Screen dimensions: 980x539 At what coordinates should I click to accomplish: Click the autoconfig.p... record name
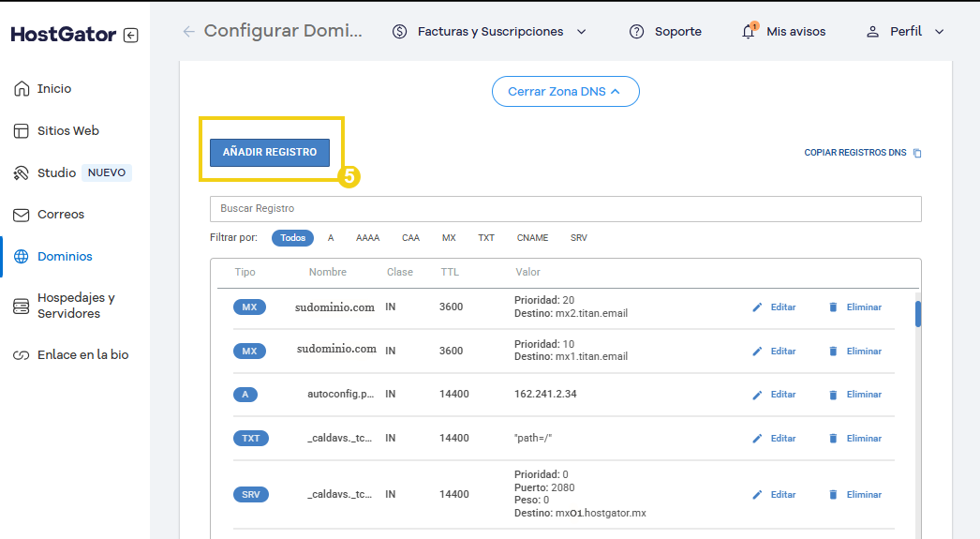click(341, 394)
